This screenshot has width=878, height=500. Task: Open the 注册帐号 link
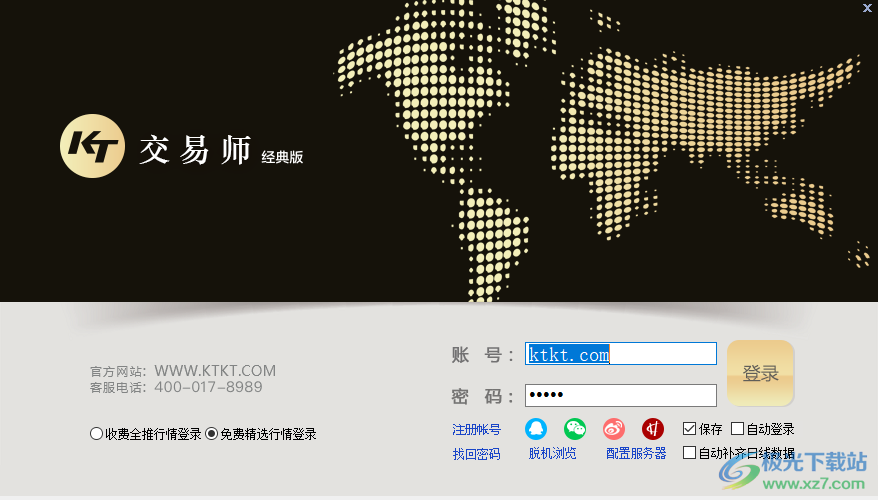click(x=477, y=429)
